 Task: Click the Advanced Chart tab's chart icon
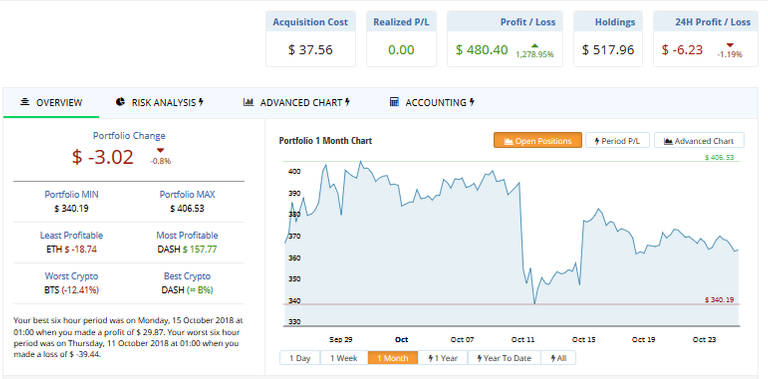pos(248,102)
